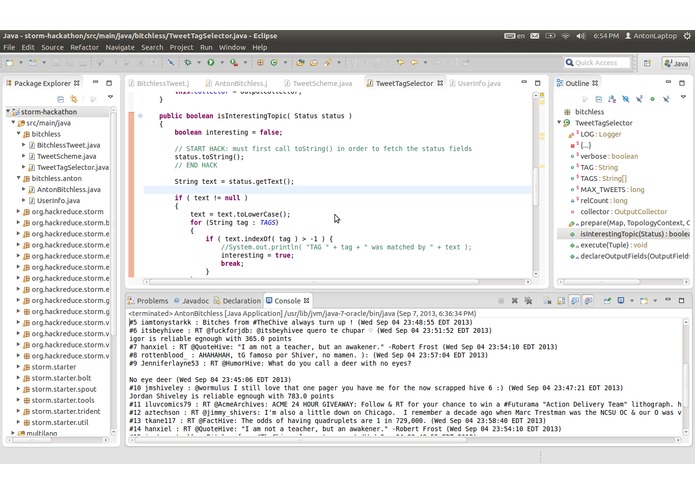The width and height of the screenshot is (695, 494).
Task: Collapse TweetTagSelector class in Outline
Action: [559, 123]
